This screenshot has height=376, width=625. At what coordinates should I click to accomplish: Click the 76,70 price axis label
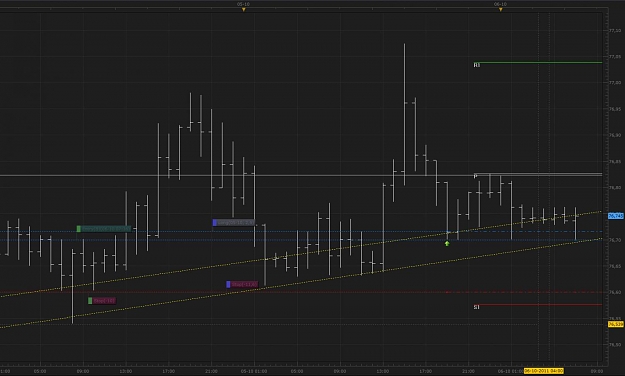tap(615, 240)
